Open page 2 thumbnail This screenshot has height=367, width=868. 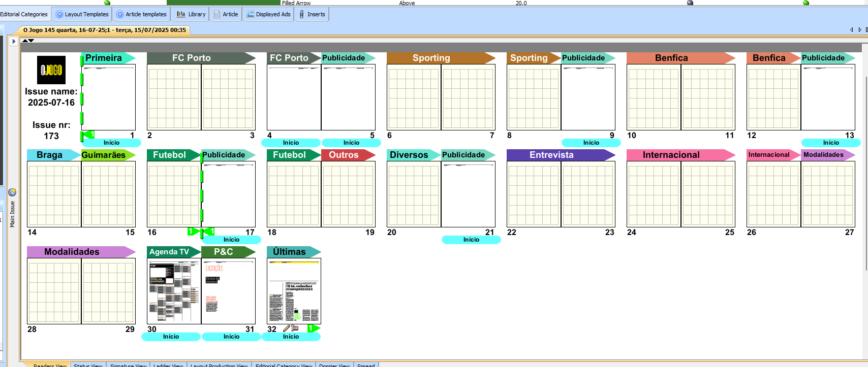174,97
